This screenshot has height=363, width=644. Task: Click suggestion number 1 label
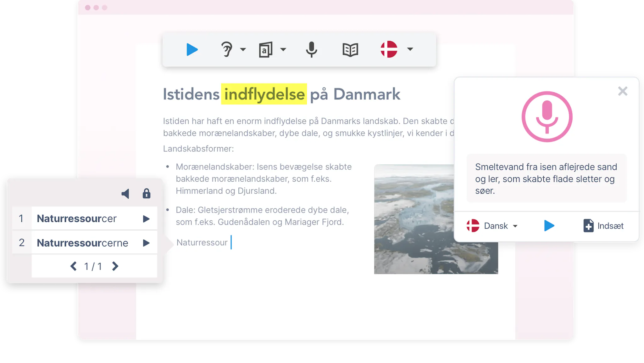click(x=21, y=218)
